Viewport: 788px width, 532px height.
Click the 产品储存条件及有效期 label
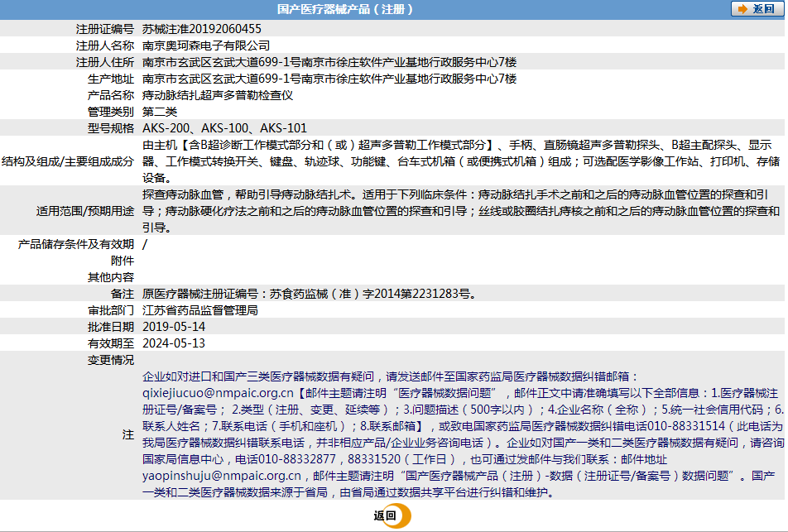click(76, 245)
